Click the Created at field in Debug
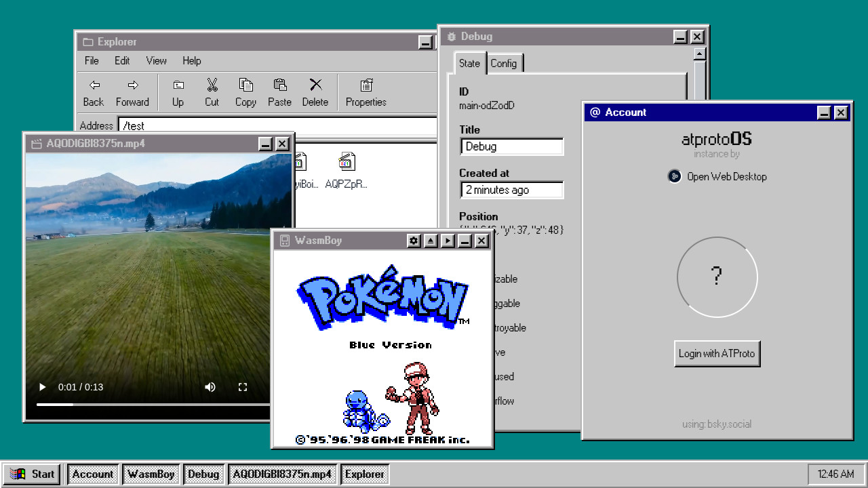This screenshot has height=488, width=868. pos(512,190)
